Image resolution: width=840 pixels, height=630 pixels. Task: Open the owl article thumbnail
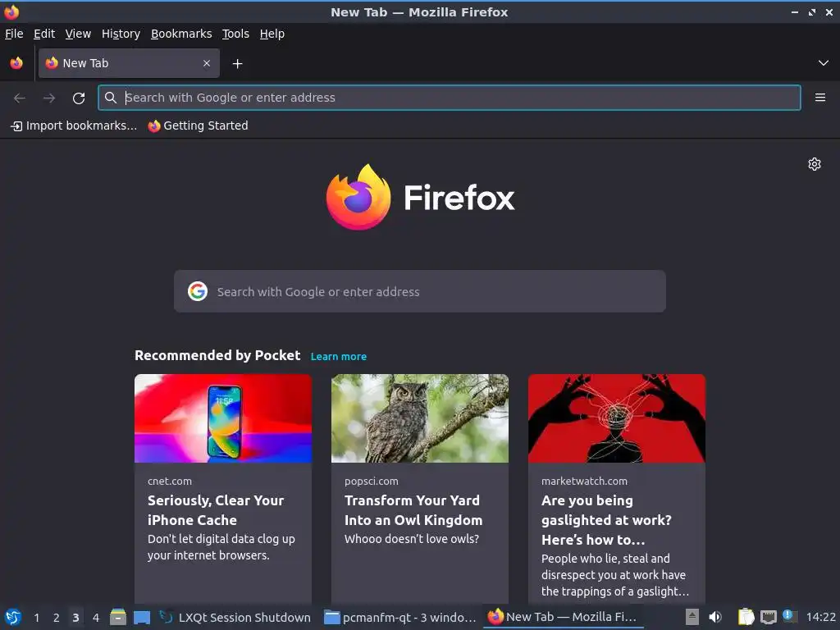[420, 418]
